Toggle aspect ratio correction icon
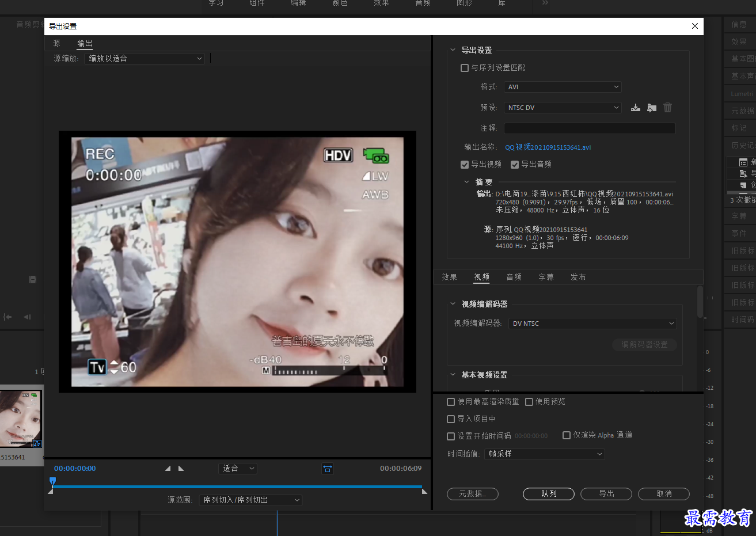Viewport: 756px width, 536px height. pos(328,469)
